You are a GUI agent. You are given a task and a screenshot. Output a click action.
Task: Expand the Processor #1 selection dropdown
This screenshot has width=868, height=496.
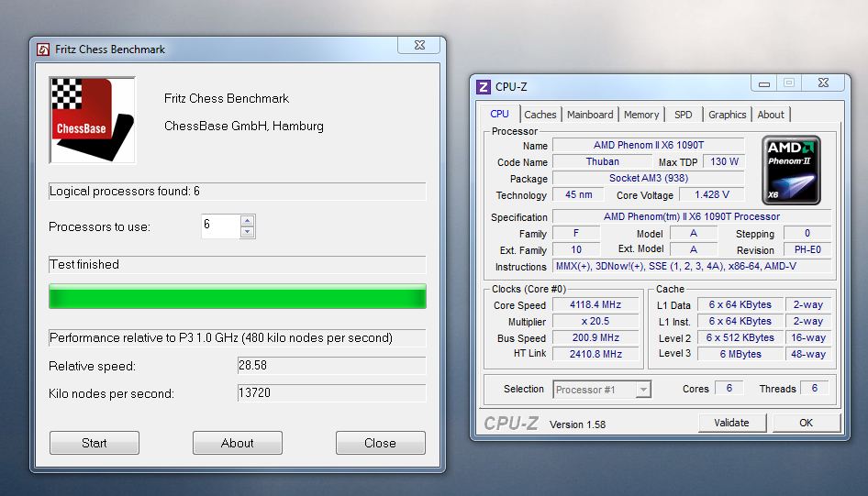(x=642, y=390)
